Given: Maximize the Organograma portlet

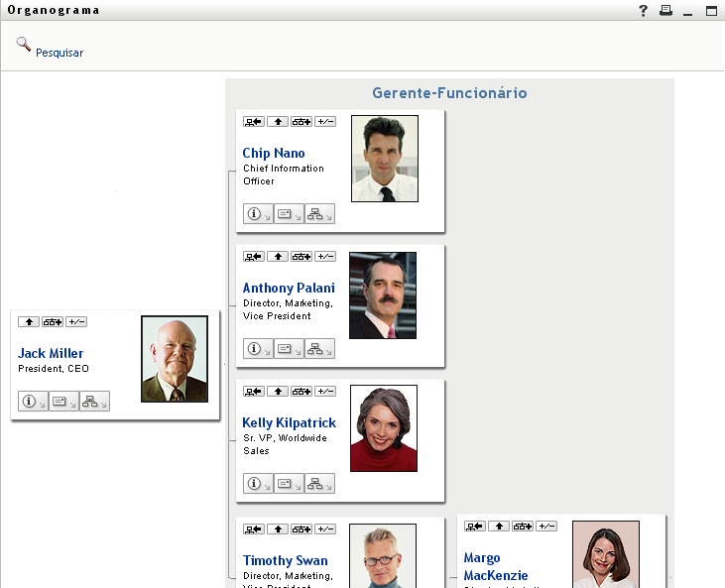Looking at the screenshot, I should [711, 11].
